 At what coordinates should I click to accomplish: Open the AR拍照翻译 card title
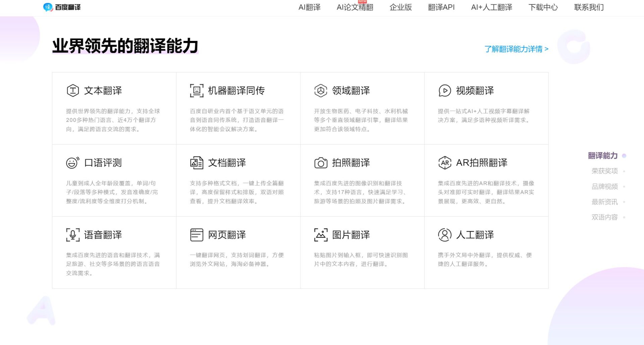(x=482, y=163)
